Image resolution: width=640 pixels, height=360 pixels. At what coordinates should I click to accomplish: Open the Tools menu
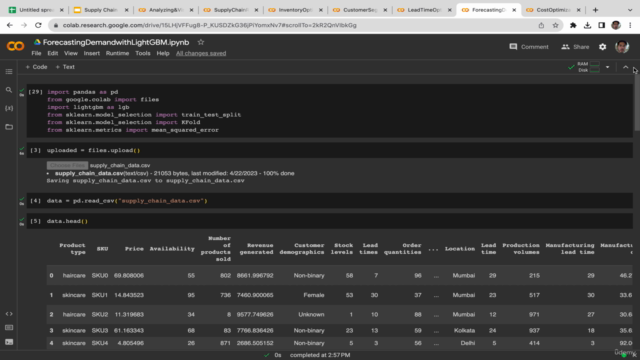(142, 53)
